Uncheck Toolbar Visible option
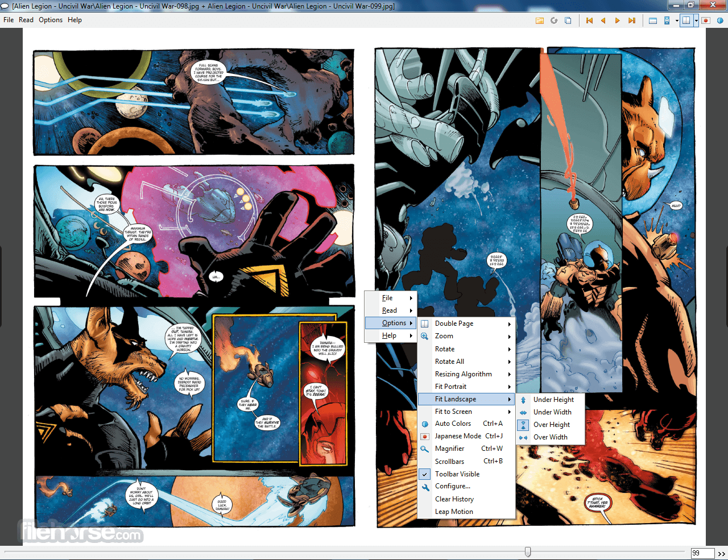This screenshot has width=728, height=560. click(466, 474)
